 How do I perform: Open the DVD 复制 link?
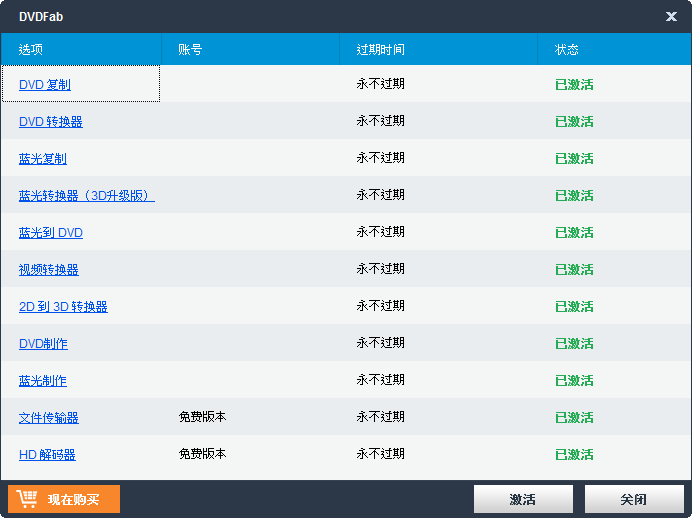pos(45,85)
